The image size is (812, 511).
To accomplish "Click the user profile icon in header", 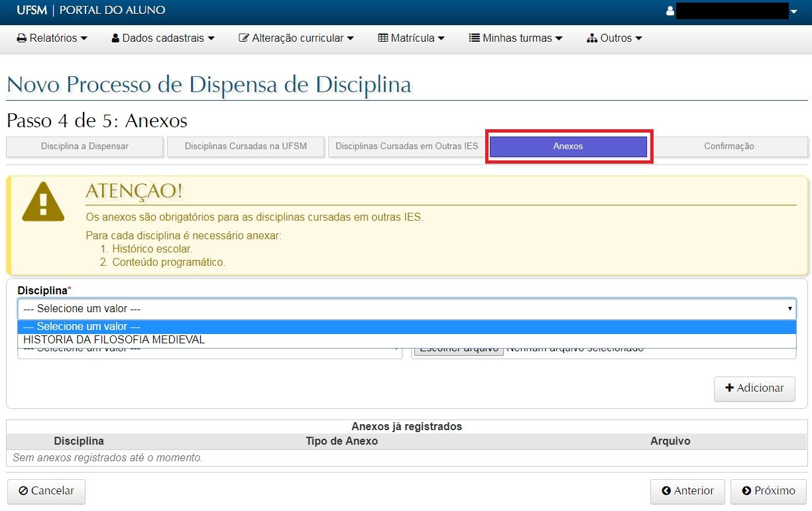I will [670, 11].
